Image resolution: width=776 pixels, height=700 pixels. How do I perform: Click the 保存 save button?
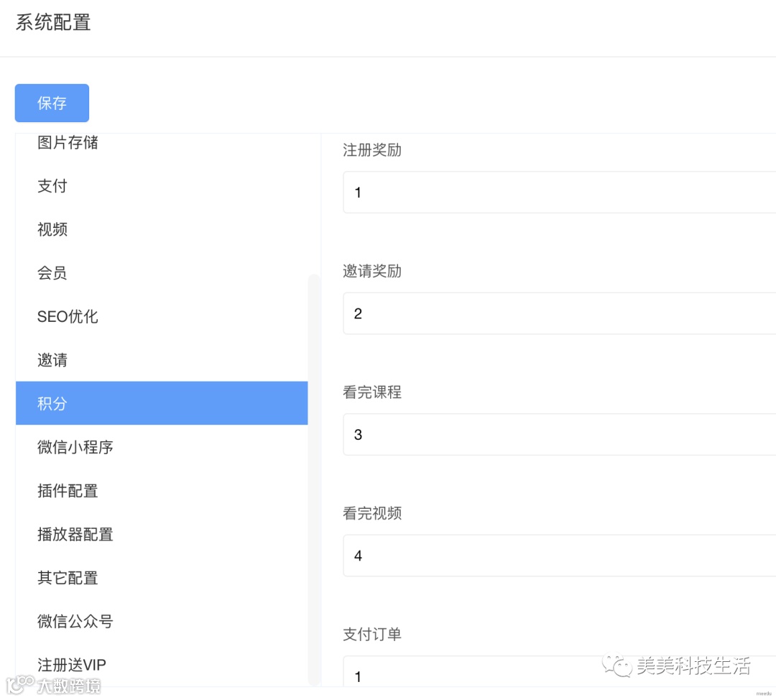tap(52, 103)
